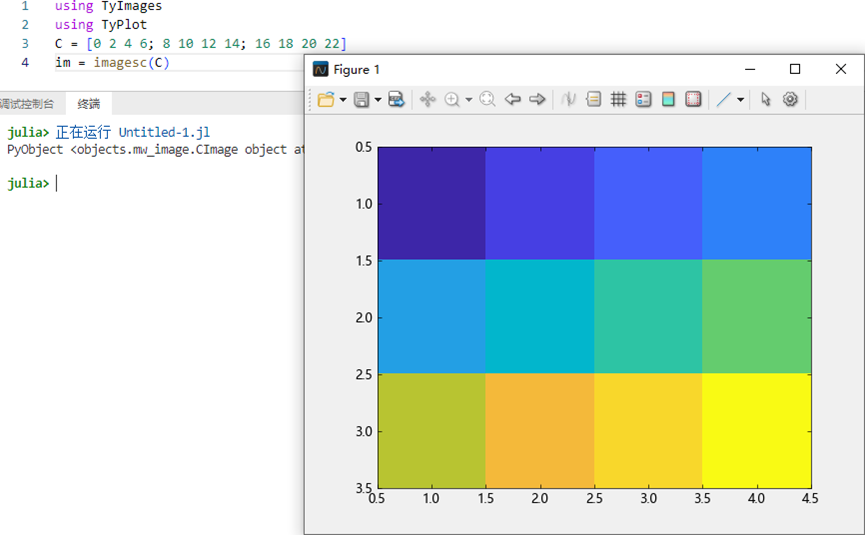
Task: Click the bright yellow bottom-right heatmap cell
Action: (x=756, y=430)
